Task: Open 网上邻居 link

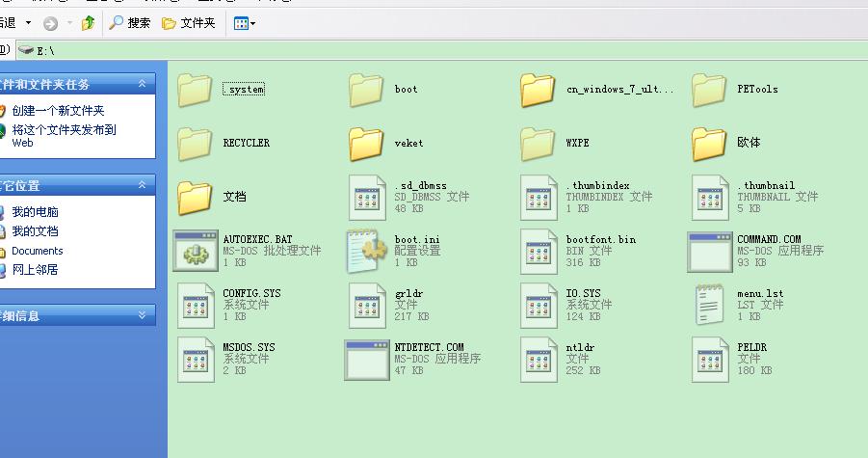Action: (x=36, y=270)
